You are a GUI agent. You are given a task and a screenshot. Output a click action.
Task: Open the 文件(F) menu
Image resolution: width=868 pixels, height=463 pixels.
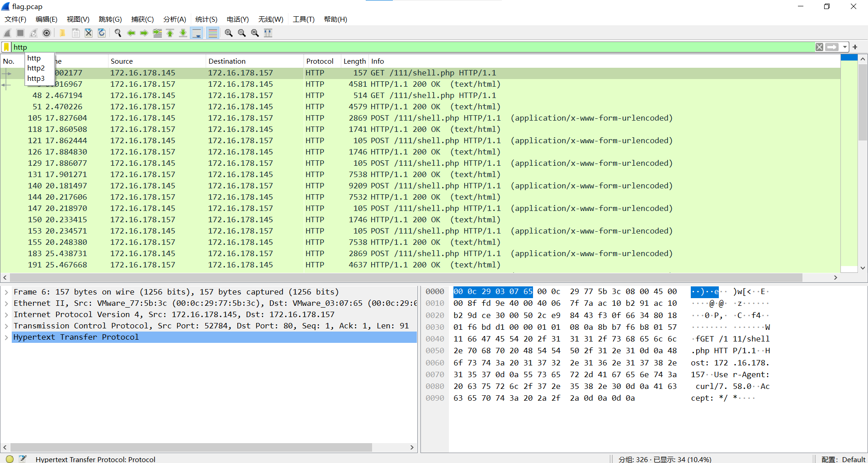point(15,19)
